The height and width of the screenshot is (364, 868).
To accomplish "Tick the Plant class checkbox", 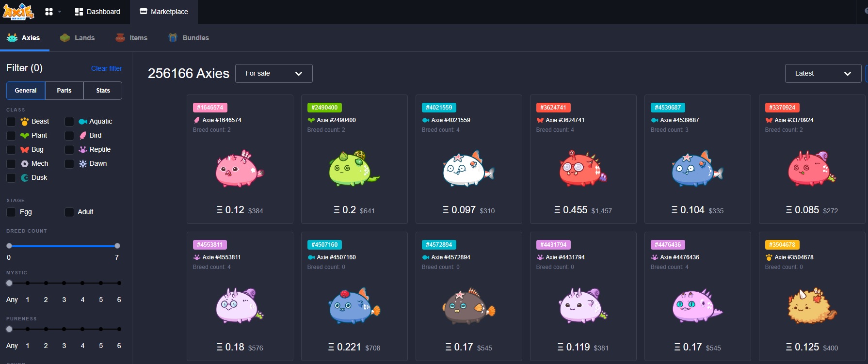I will click(x=11, y=135).
